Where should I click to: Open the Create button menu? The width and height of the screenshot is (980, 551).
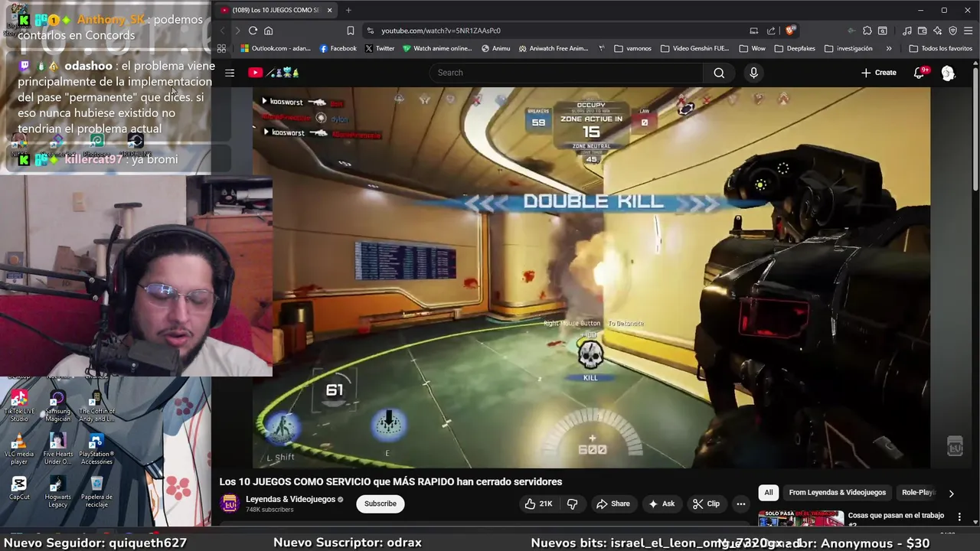878,73
